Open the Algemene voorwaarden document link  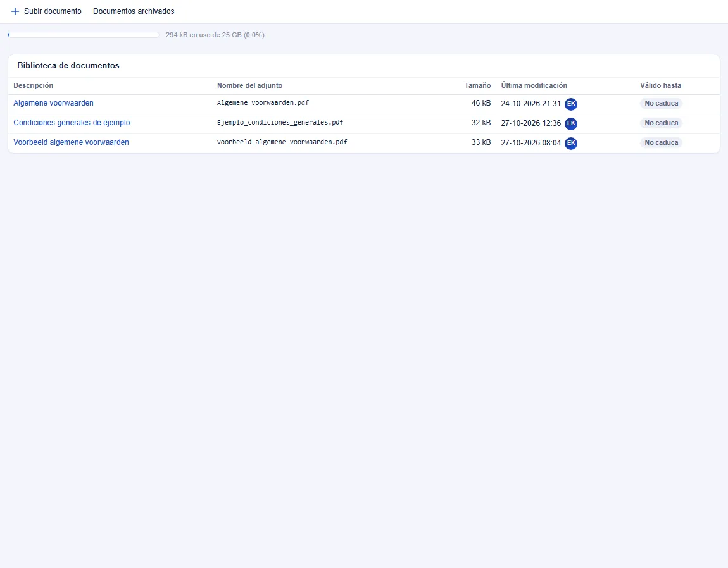(x=53, y=103)
